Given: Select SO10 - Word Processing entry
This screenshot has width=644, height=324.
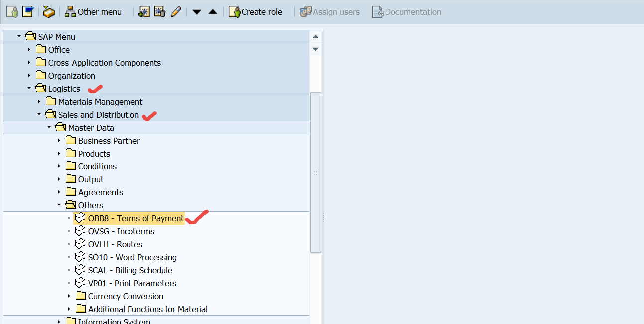Looking at the screenshot, I should coord(132,257).
